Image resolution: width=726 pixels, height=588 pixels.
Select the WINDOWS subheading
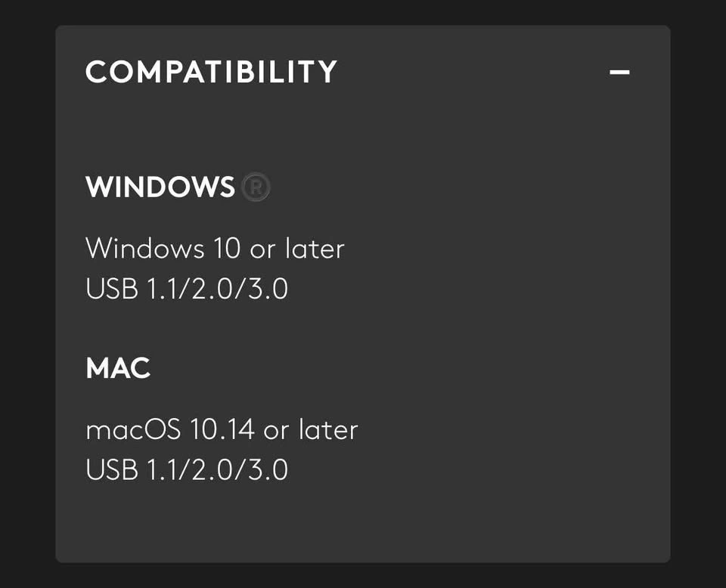160,187
